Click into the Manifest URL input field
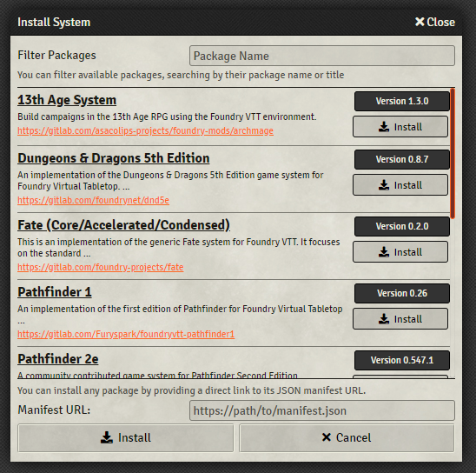The width and height of the screenshot is (476, 473). click(x=322, y=410)
